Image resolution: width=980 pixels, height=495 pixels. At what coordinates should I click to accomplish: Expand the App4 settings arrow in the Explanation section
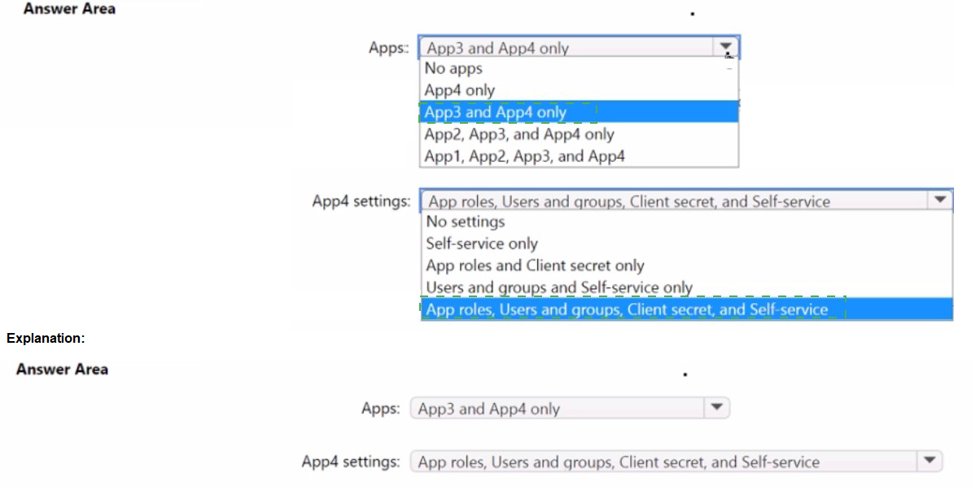[929, 462]
